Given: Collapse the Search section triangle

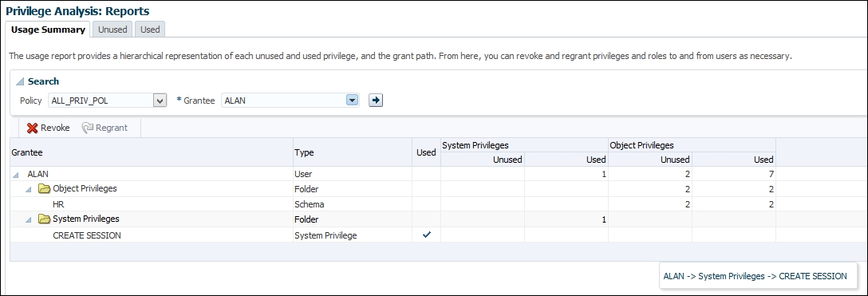Looking at the screenshot, I should [x=20, y=82].
